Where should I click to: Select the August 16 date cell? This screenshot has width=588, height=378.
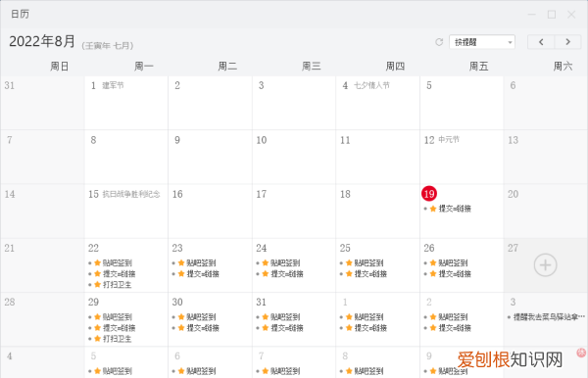(210, 211)
